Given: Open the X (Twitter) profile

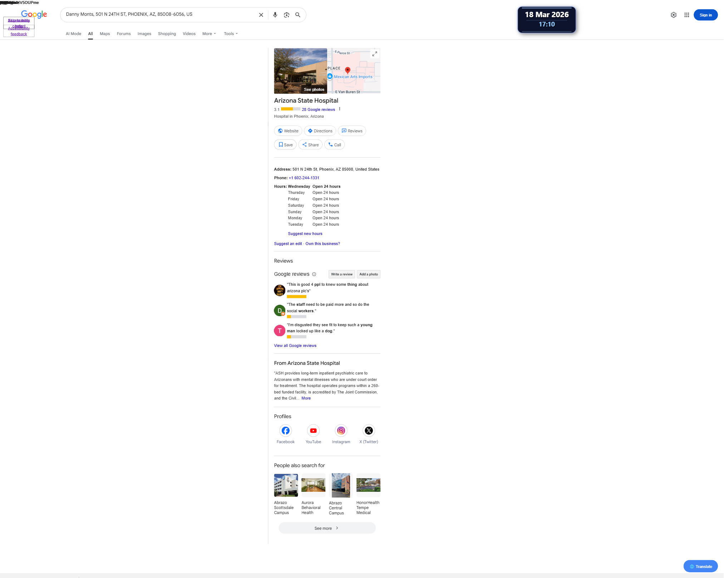Looking at the screenshot, I should (x=369, y=431).
